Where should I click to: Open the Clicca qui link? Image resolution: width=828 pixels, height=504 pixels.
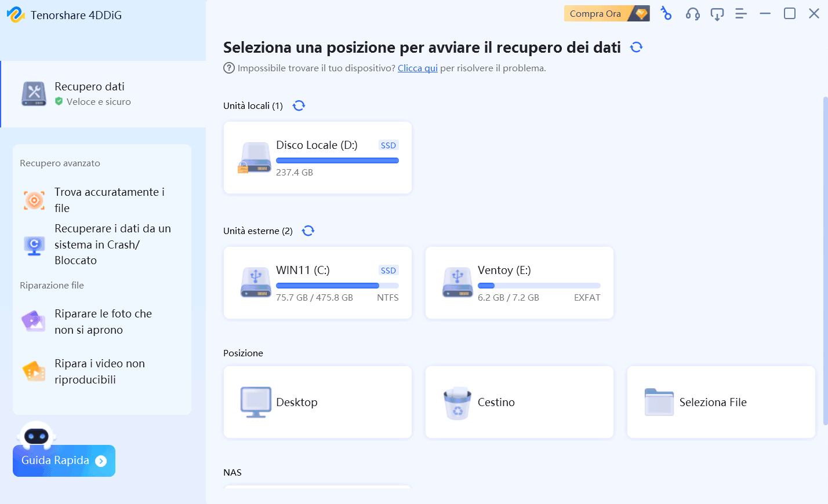click(x=417, y=68)
